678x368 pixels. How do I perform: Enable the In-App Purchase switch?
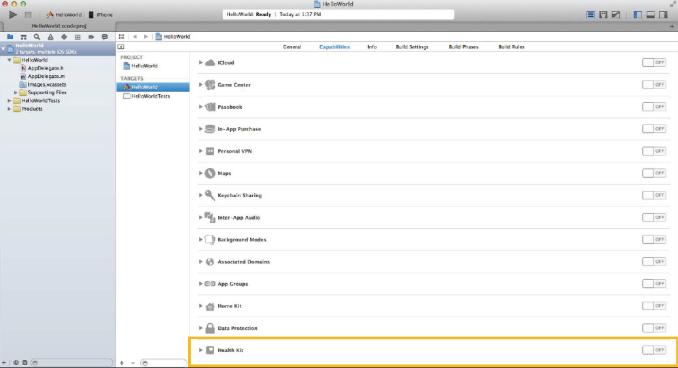(x=654, y=129)
